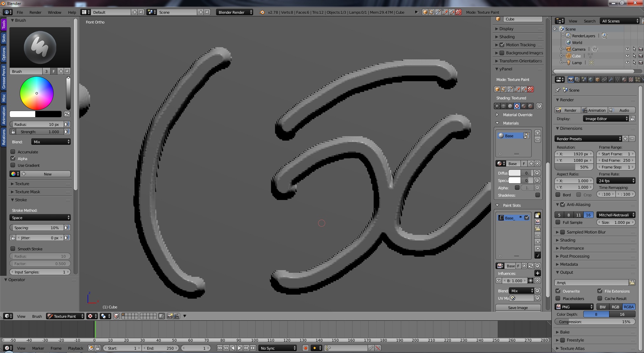Open the Help menu
Screen dimensions: 644x353
point(72,12)
